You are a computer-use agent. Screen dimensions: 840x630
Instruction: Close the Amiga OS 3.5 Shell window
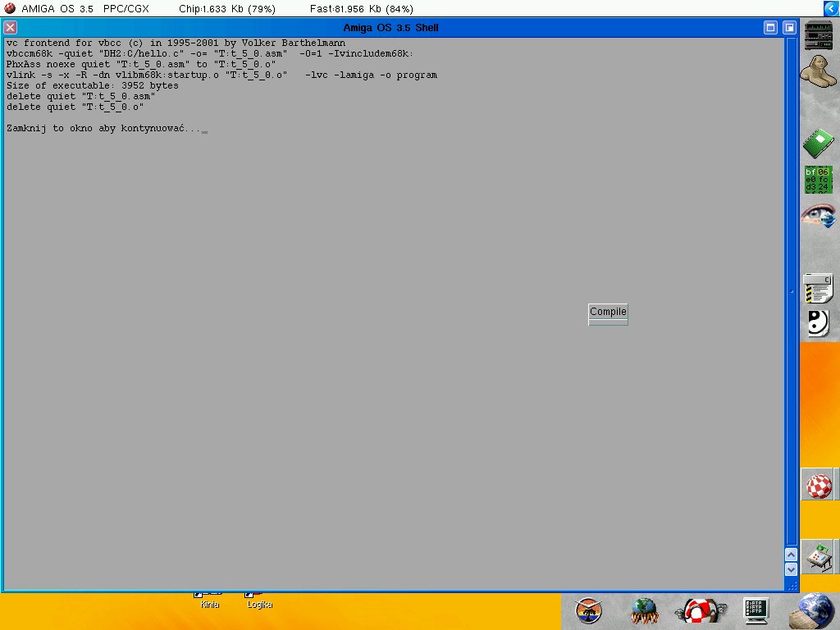coord(10,27)
